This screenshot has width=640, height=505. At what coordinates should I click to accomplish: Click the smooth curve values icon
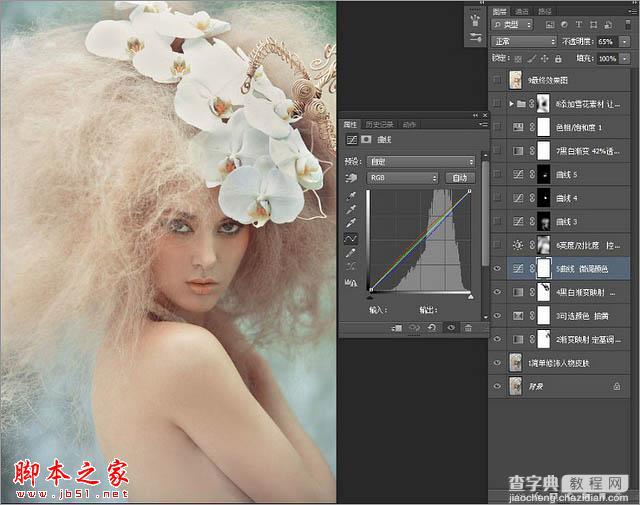[x=351, y=267]
